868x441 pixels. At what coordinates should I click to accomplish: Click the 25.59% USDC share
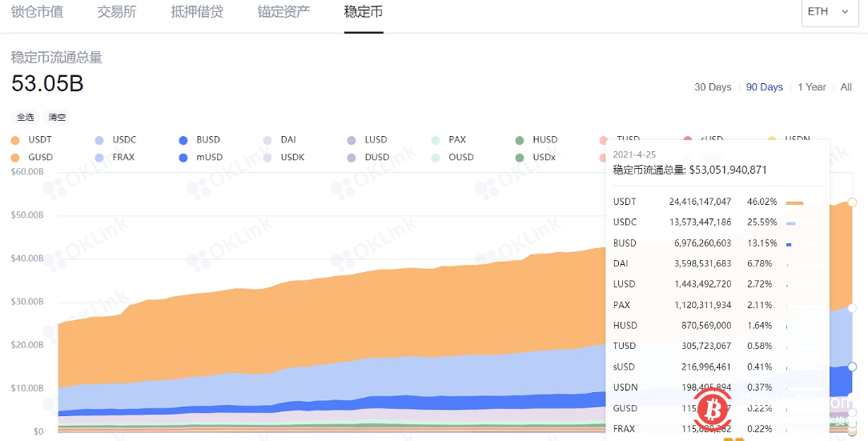click(x=762, y=223)
